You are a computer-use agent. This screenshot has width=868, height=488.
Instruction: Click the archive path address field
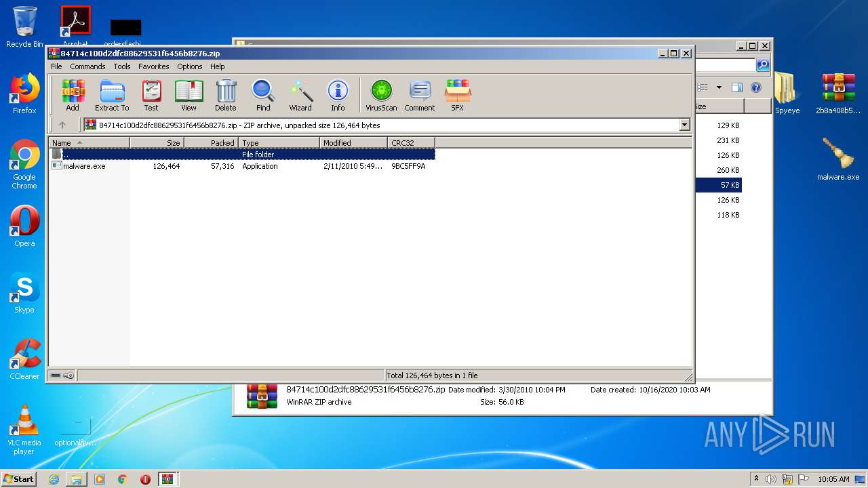pyautogui.click(x=381, y=125)
